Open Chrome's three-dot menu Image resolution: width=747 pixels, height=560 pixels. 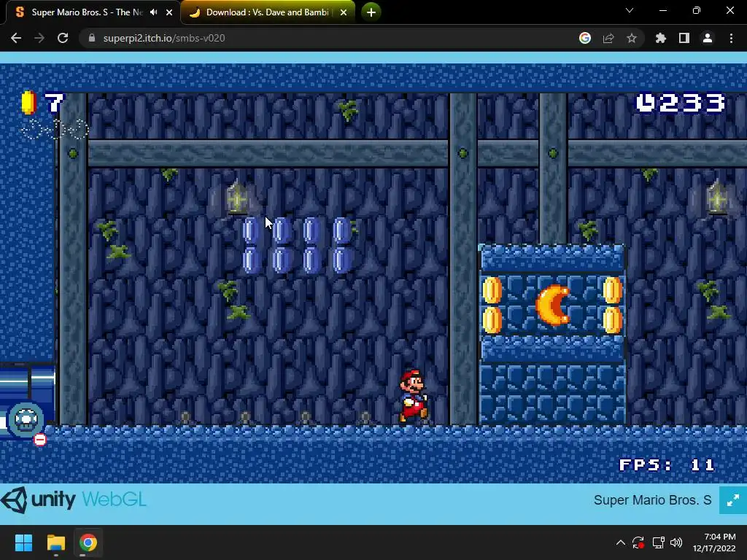tap(731, 38)
